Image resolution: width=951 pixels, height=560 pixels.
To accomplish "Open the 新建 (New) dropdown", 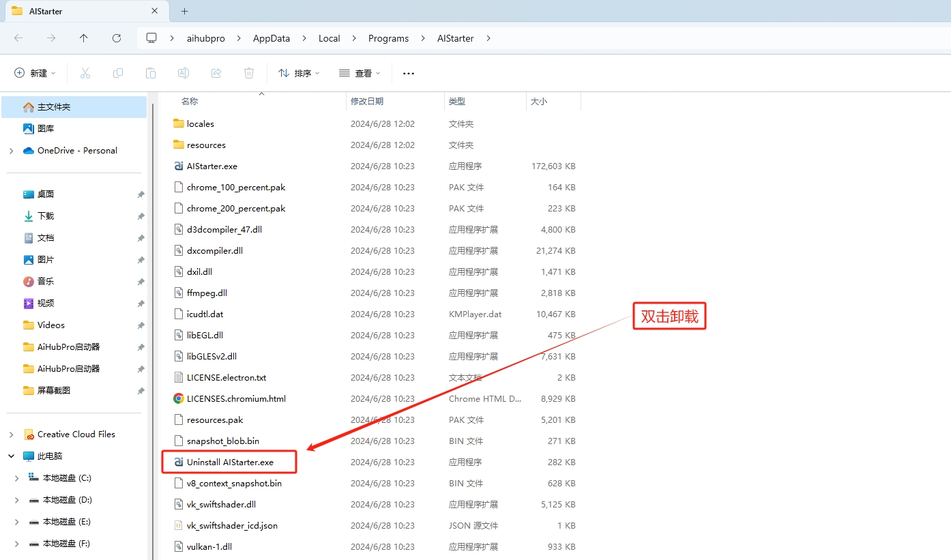I will (x=35, y=73).
